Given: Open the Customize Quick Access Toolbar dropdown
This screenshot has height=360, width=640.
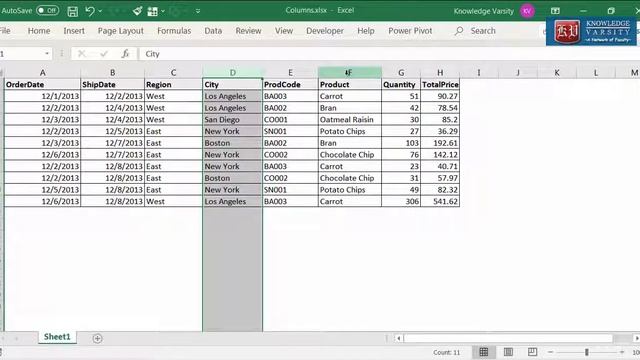Looking at the screenshot, I should (x=198, y=11).
